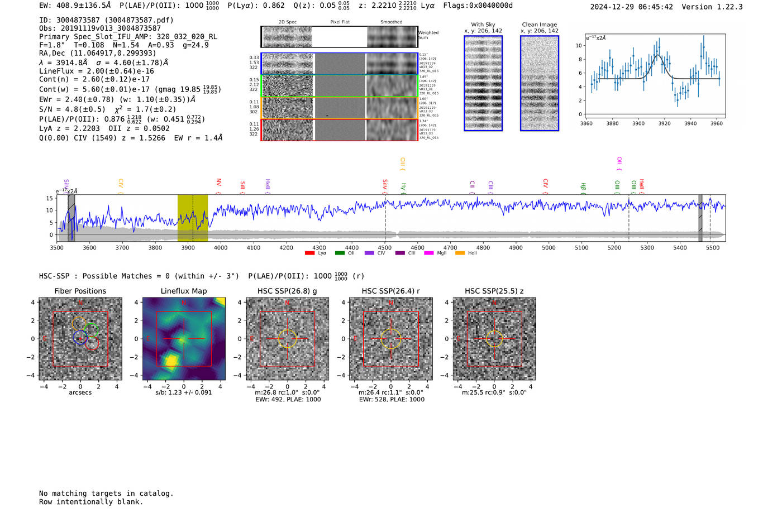Click the orange fiber circle in Fiber Positions
This screenshot has width=782, height=532.
(x=79, y=324)
